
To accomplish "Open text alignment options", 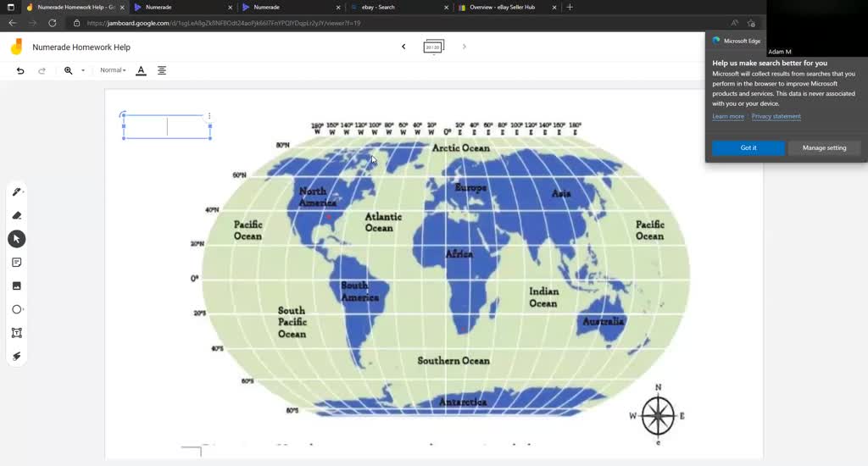I will point(162,70).
